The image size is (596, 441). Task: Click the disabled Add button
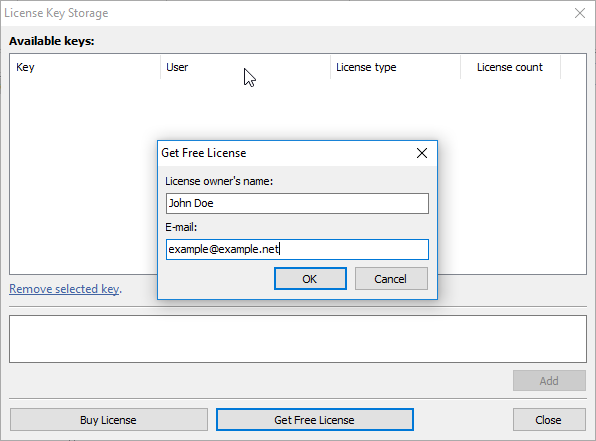(x=549, y=381)
